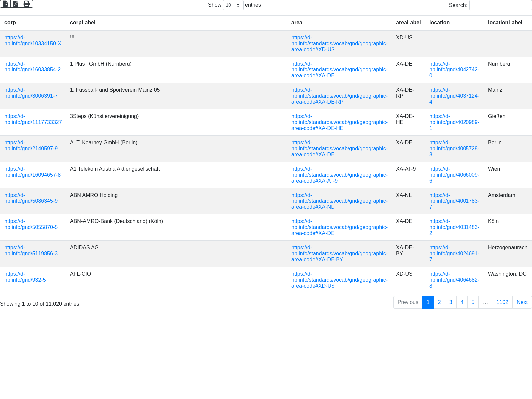
Task: Click into the Search input field
Action: click(500, 5)
